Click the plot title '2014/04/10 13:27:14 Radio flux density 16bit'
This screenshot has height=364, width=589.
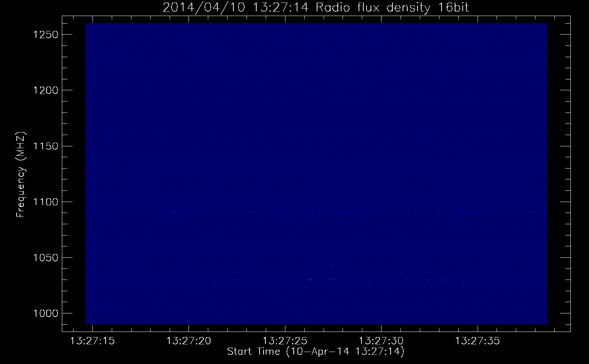tap(316, 8)
